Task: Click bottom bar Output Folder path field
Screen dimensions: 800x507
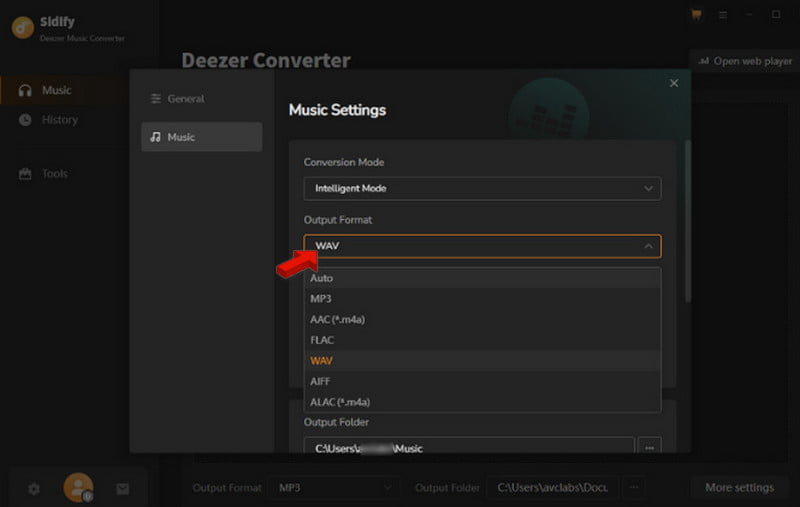Action: coord(553,488)
